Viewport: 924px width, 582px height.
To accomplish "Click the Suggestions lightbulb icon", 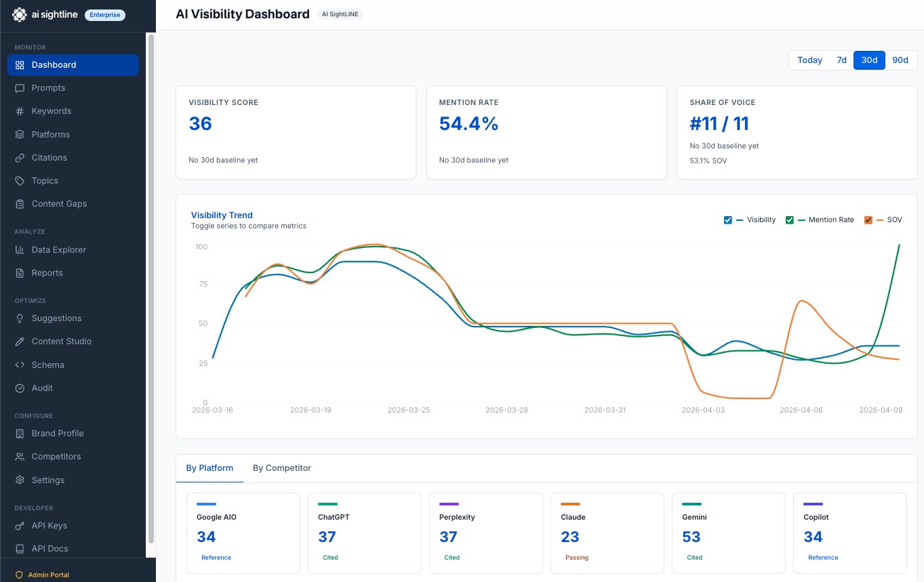I will click(x=20, y=318).
